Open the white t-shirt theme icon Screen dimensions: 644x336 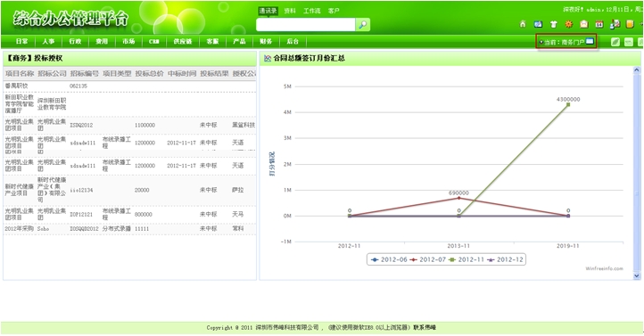coord(553,24)
